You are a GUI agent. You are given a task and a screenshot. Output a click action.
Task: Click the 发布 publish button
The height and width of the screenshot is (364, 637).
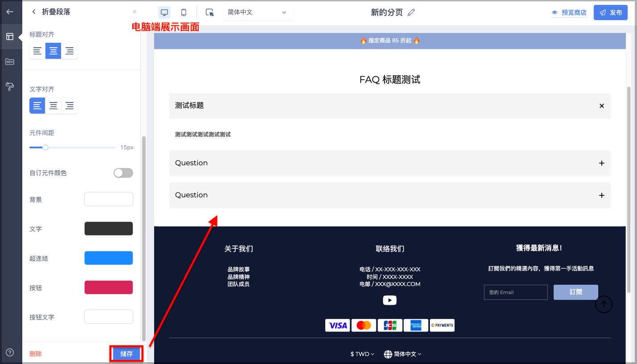pyautogui.click(x=610, y=12)
